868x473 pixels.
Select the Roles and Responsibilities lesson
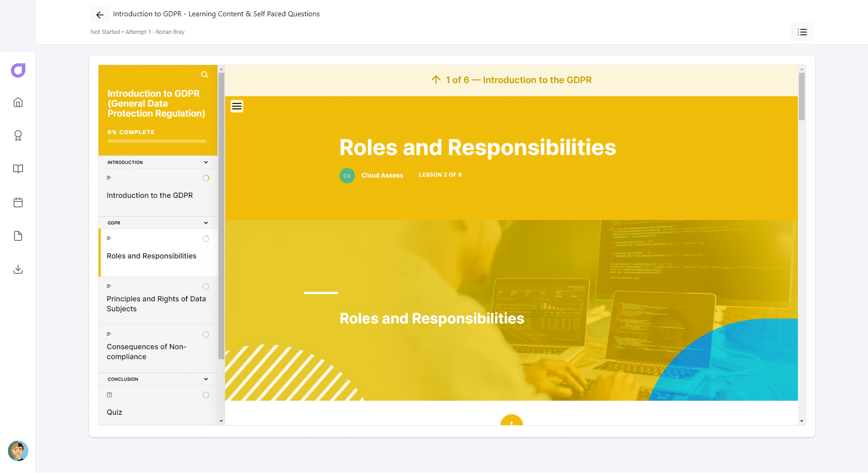click(x=158, y=253)
